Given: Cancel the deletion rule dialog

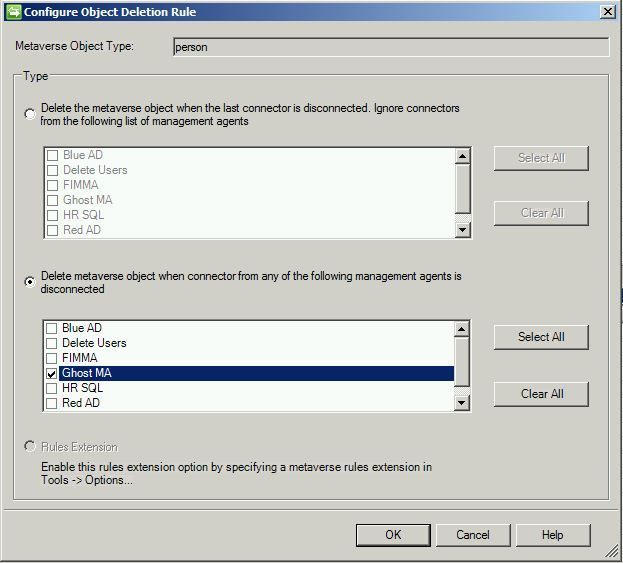Looking at the screenshot, I should pos(473,535).
